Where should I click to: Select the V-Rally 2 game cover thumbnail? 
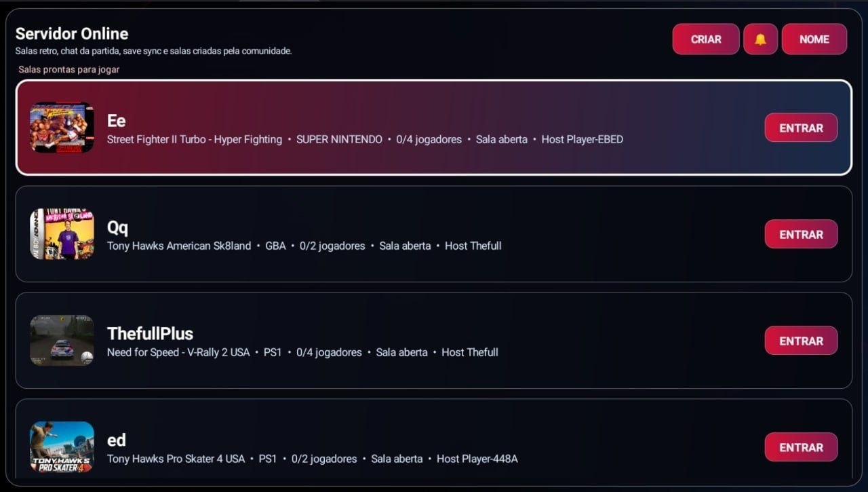click(62, 341)
